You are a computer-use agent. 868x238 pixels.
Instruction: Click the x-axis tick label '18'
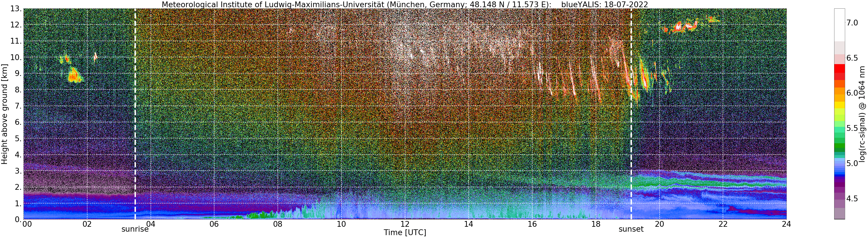[x=596, y=224]
